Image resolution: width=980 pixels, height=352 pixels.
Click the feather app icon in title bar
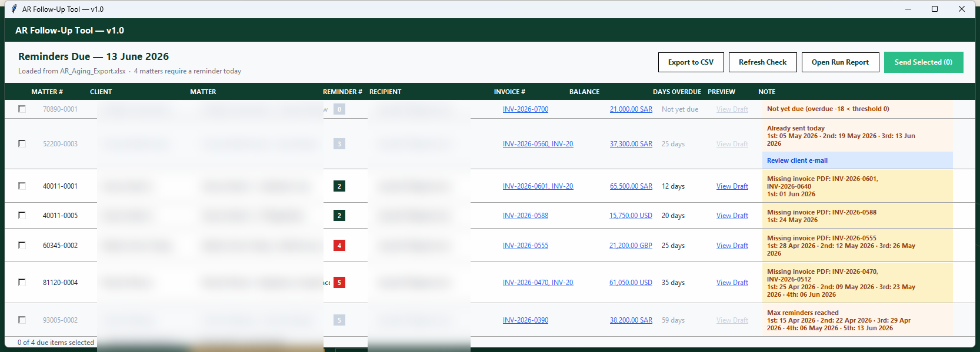[x=14, y=9]
